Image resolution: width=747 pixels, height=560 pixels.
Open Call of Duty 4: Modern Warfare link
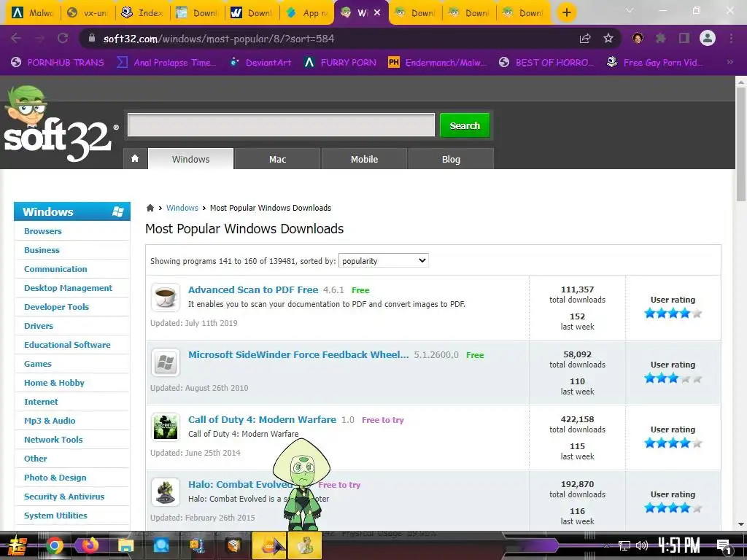tap(262, 419)
